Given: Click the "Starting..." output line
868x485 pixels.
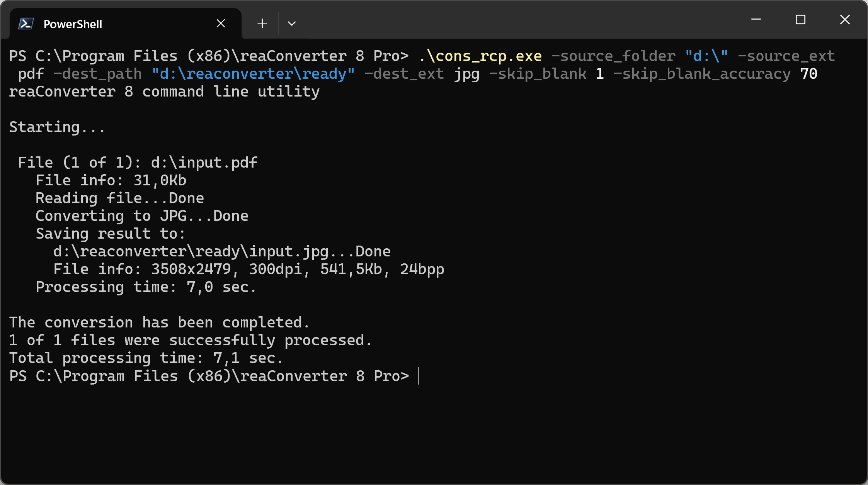Looking at the screenshot, I should point(57,127).
